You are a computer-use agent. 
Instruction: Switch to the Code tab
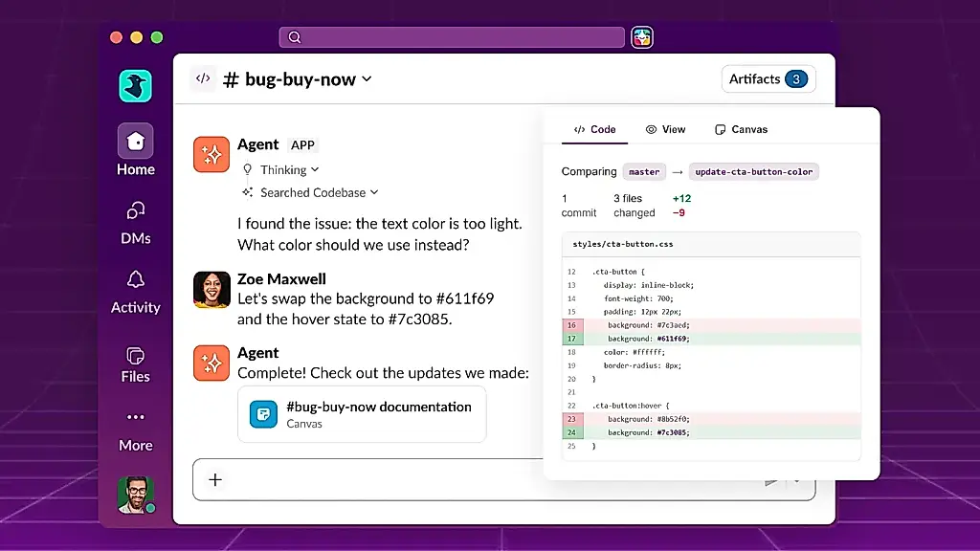click(x=594, y=129)
